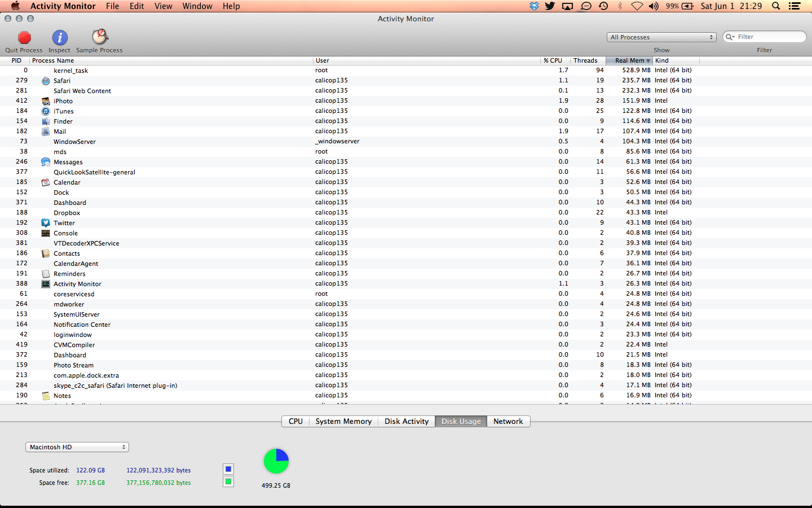Open the Edit menu
This screenshot has height=508, width=812.
(x=137, y=6)
